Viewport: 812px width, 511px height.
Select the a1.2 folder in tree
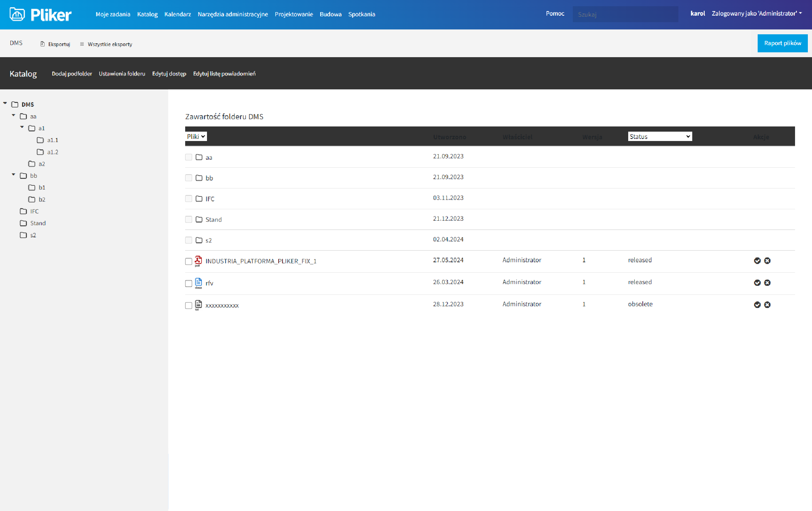click(x=53, y=152)
